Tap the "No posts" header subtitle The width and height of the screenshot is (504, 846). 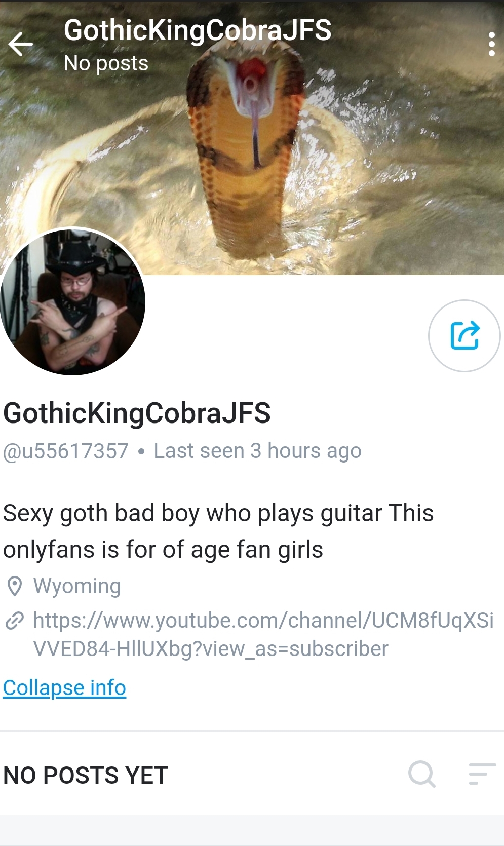[x=106, y=63]
